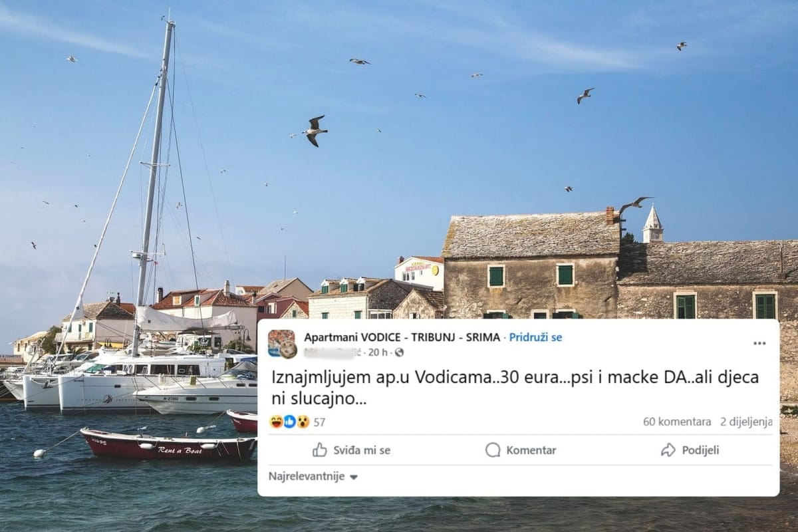Expand the Najrelevantnije comment sorting dropdown

[313, 476]
